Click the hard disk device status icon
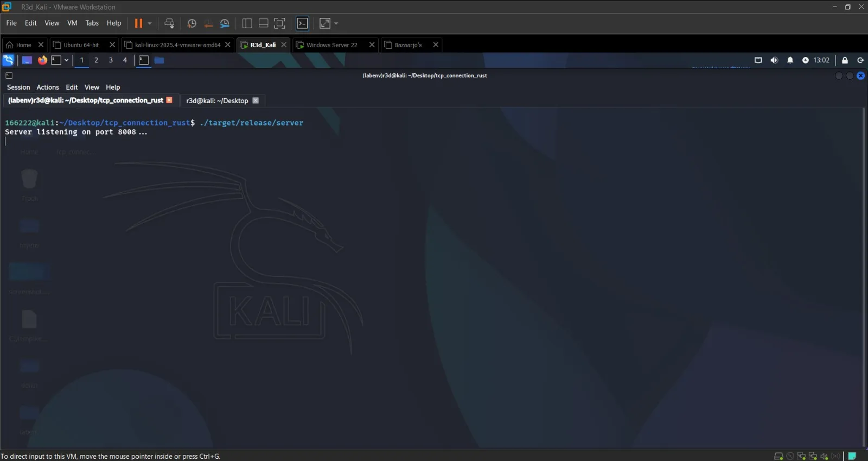The image size is (868, 461). click(x=778, y=456)
